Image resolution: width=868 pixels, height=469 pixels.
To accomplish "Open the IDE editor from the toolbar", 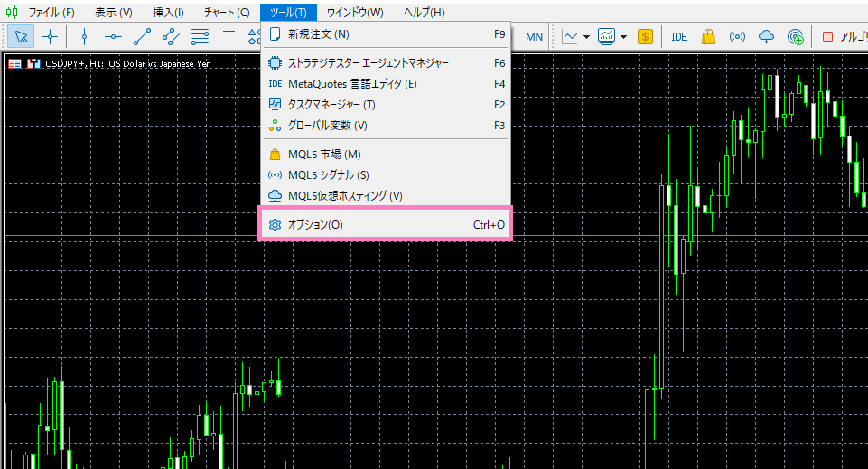I will (x=679, y=37).
